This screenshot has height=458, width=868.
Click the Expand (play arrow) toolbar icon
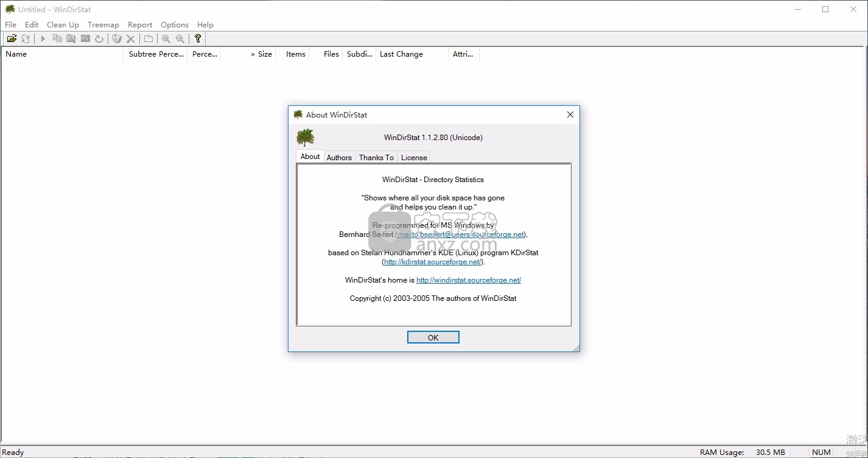coord(43,38)
